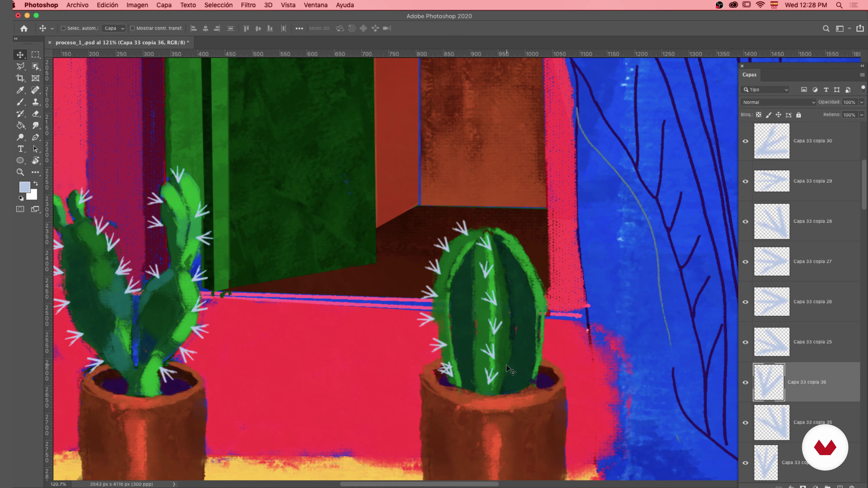Select the Type tool

(x=20, y=149)
